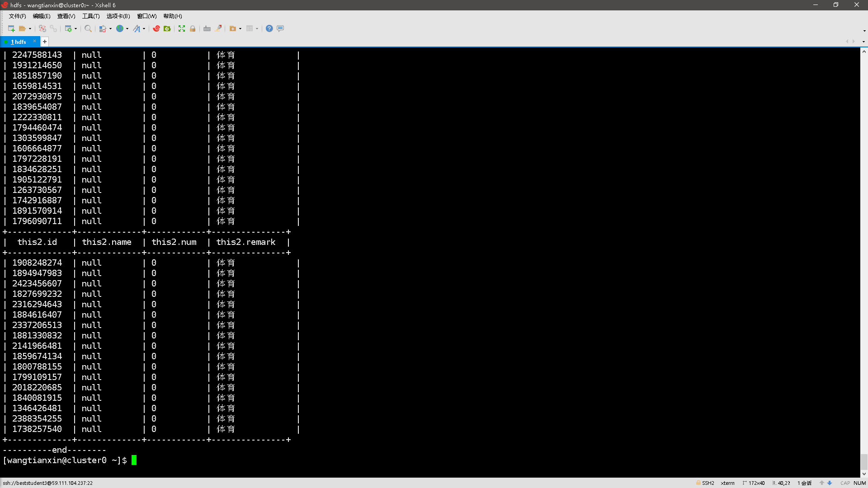Viewport: 868px width, 488px height.
Task: Click the terminal scrollbar up arrow
Action: tap(864, 52)
